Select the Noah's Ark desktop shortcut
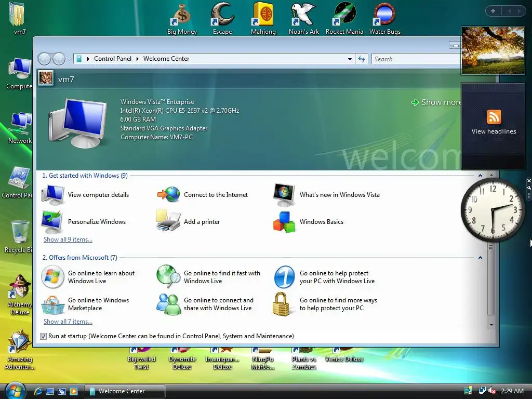This screenshot has height=399, width=532. tap(304, 19)
